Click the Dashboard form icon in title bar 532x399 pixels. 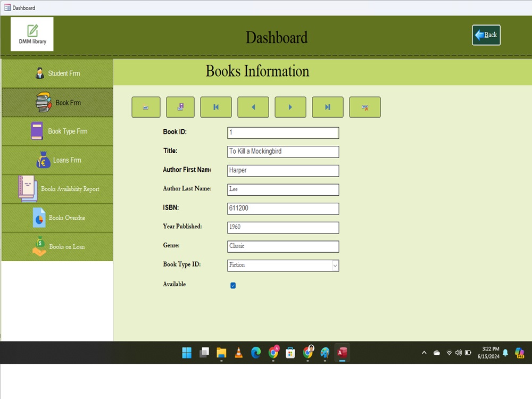click(x=7, y=7)
